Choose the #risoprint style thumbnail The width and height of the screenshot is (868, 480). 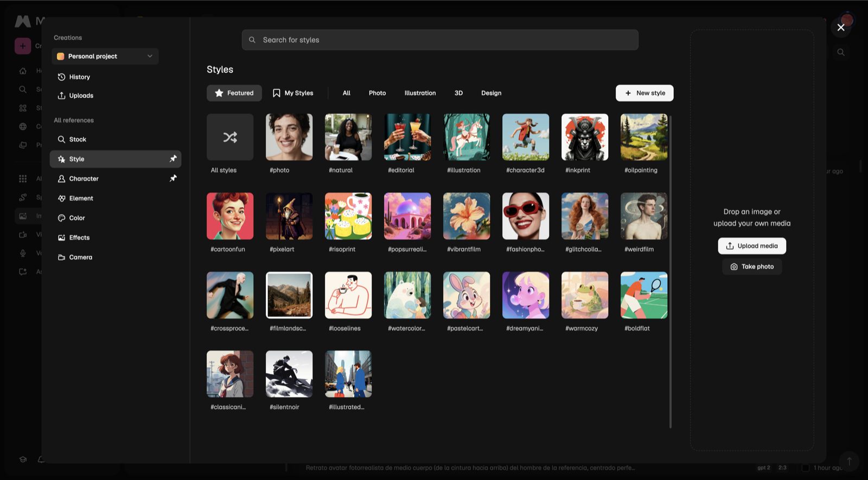348,216
